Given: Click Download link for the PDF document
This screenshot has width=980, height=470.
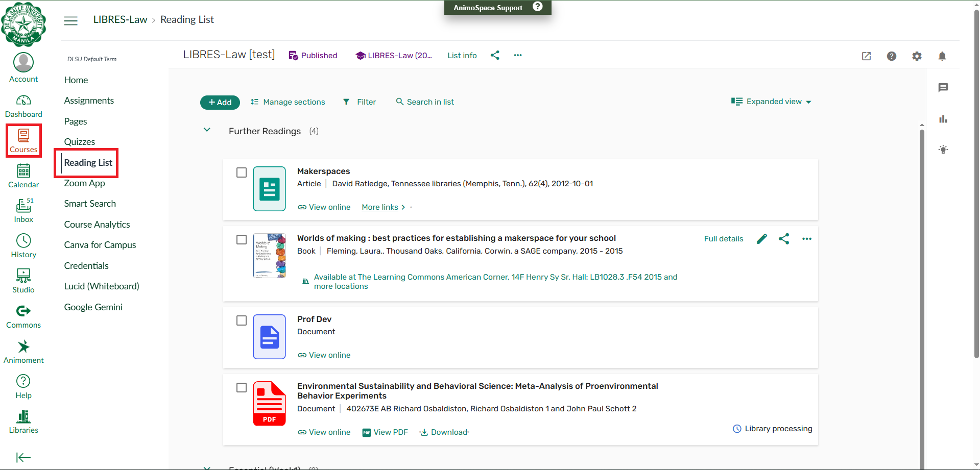Looking at the screenshot, I should click(444, 432).
